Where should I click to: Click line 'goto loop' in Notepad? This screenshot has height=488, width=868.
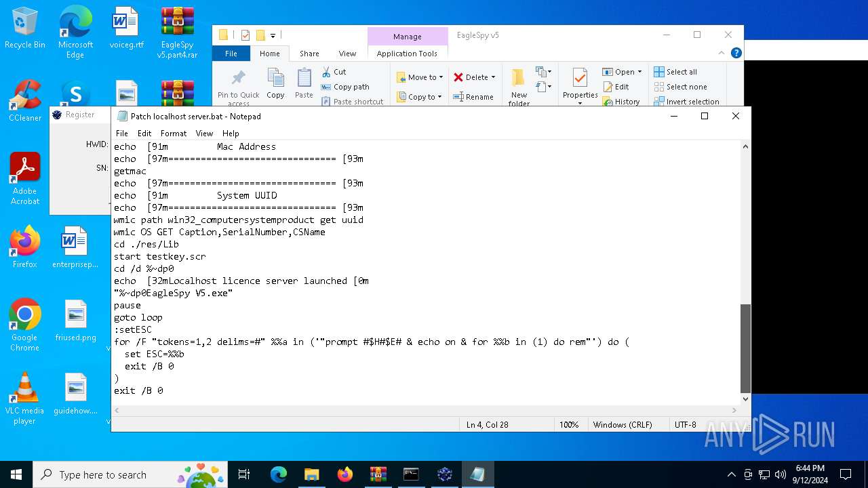point(138,317)
